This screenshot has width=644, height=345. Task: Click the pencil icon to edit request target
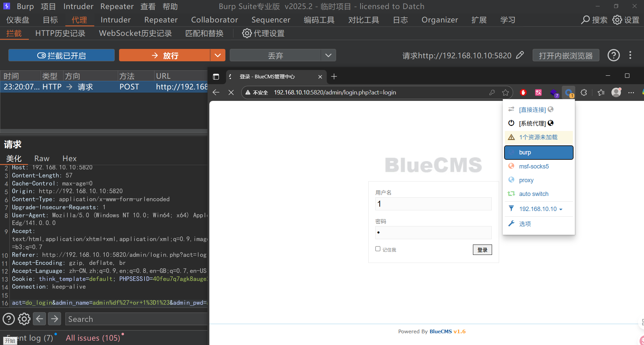click(520, 55)
